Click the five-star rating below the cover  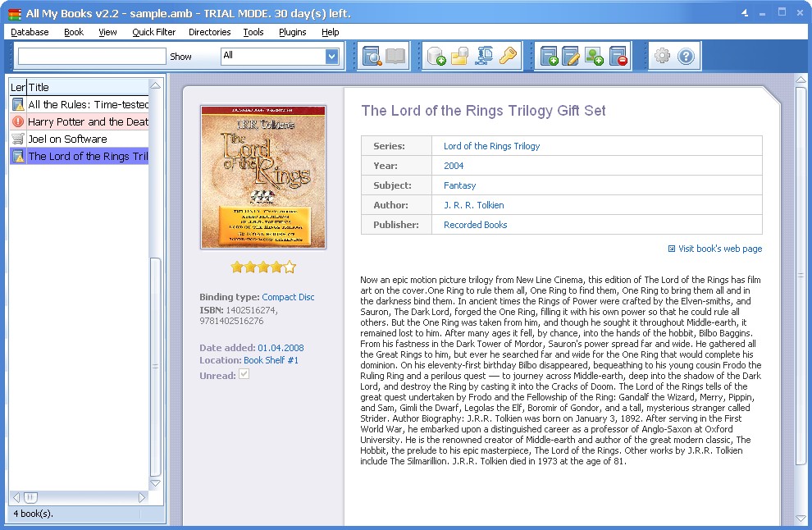pos(263,267)
